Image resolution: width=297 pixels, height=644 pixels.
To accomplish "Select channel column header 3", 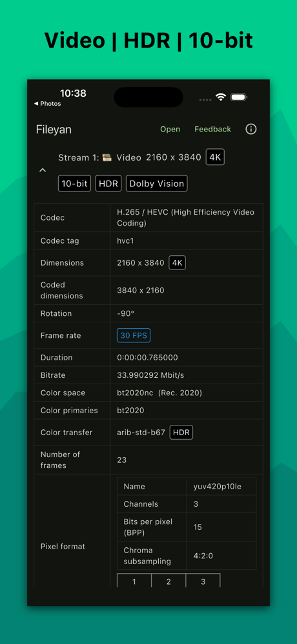I will point(203,582).
